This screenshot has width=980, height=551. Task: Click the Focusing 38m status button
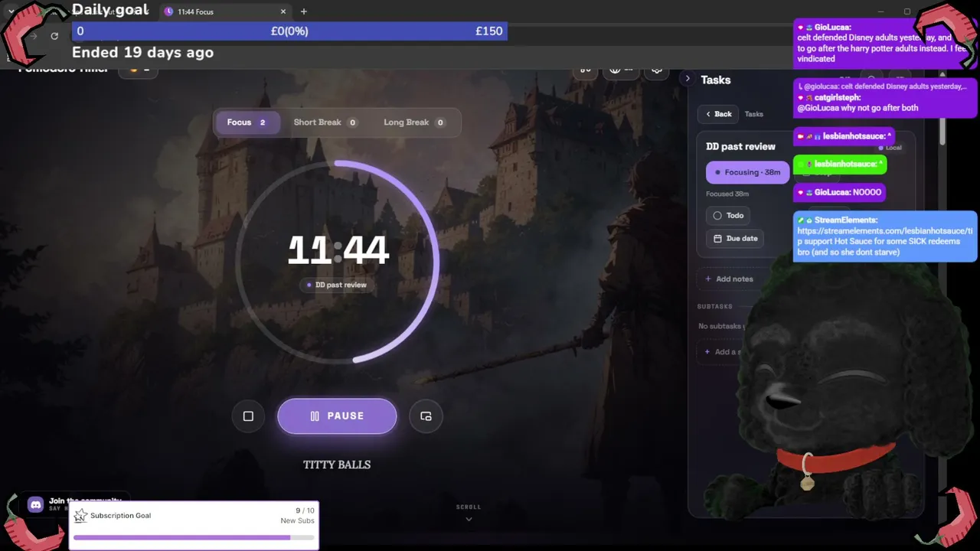(747, 172)
